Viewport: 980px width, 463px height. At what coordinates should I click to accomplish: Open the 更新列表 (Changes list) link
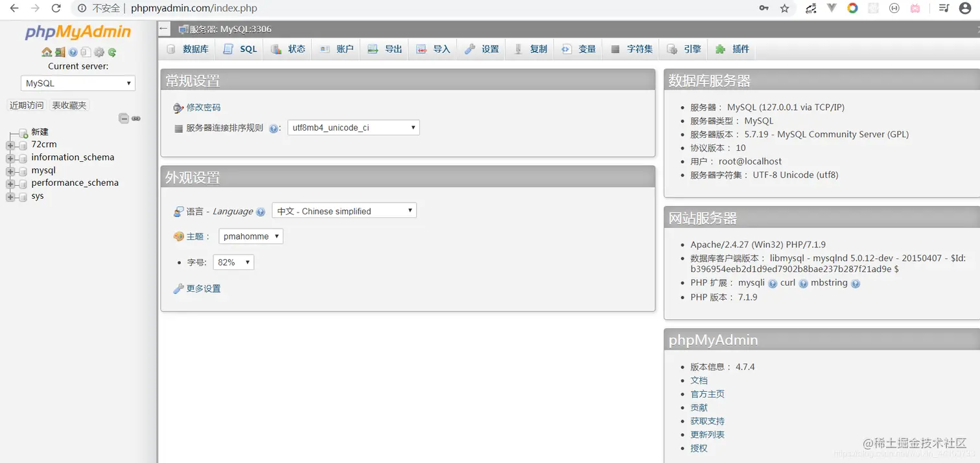coord(707,435)
